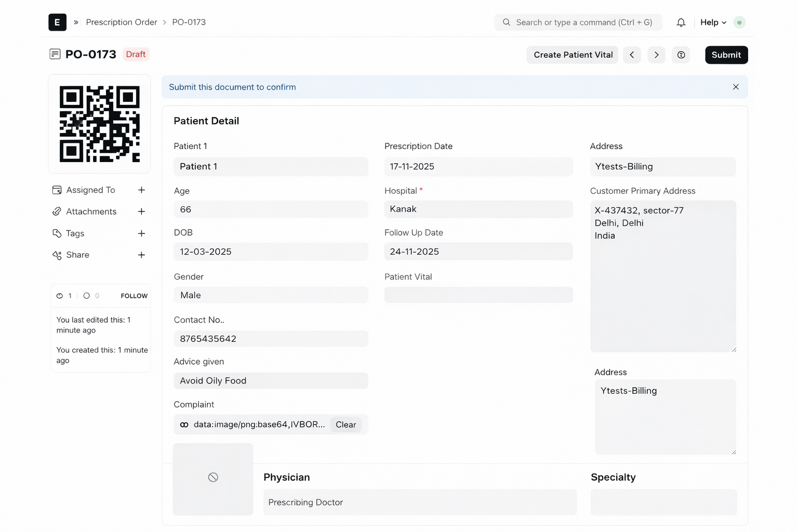The image size is (798, 532).
Task: Open Follow Up Date picker 24-11-2025
Action: pyautogui.click(x=478, y=251)
